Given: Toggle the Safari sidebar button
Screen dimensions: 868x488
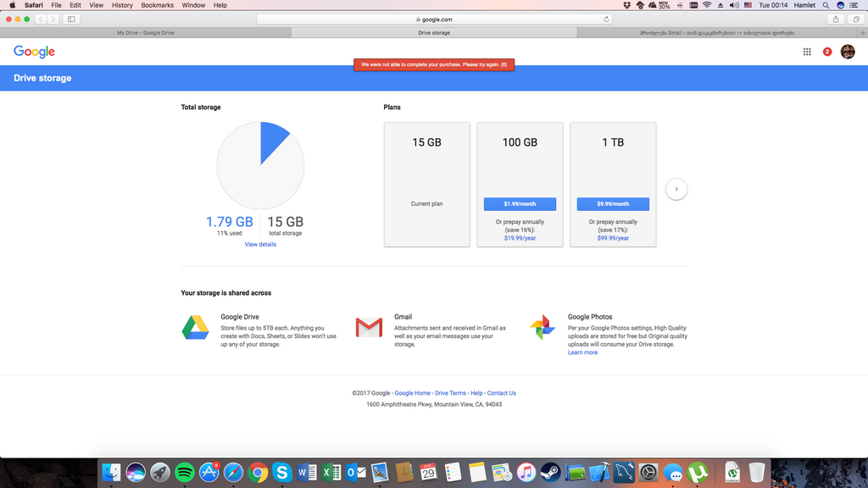Looking at the screenshot, I should 71,19.
